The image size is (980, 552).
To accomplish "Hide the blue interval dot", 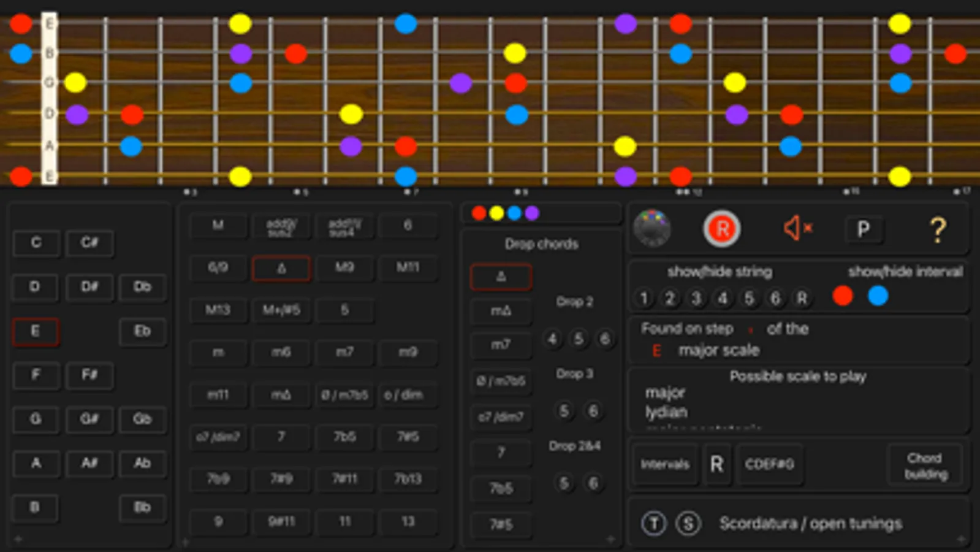I will [878, 296].
